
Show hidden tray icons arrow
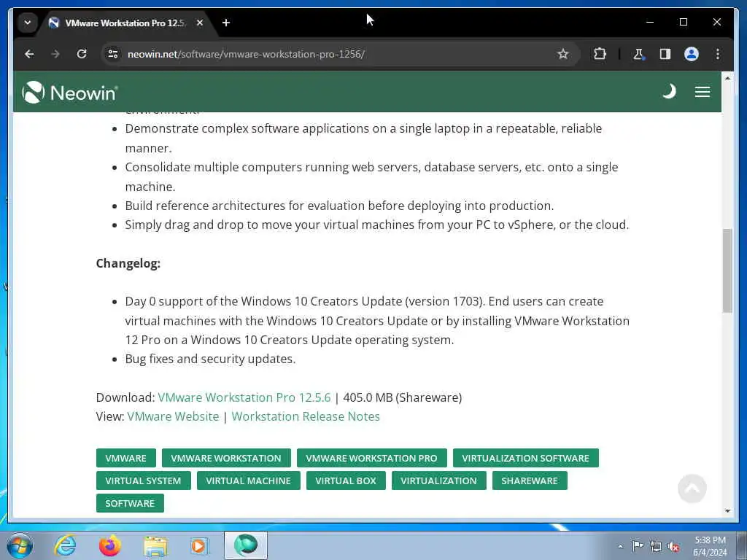[x=620, y=546]
